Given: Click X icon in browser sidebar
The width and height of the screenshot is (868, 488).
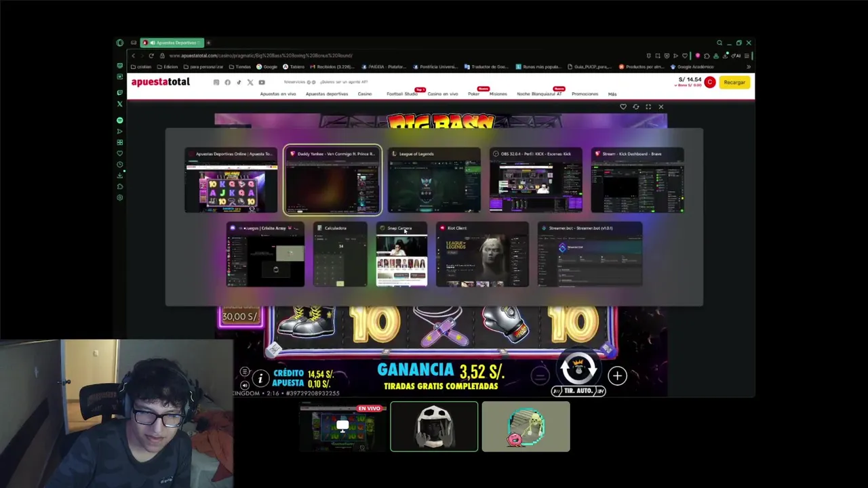Looking at the screenshot, I should (119, 104).
